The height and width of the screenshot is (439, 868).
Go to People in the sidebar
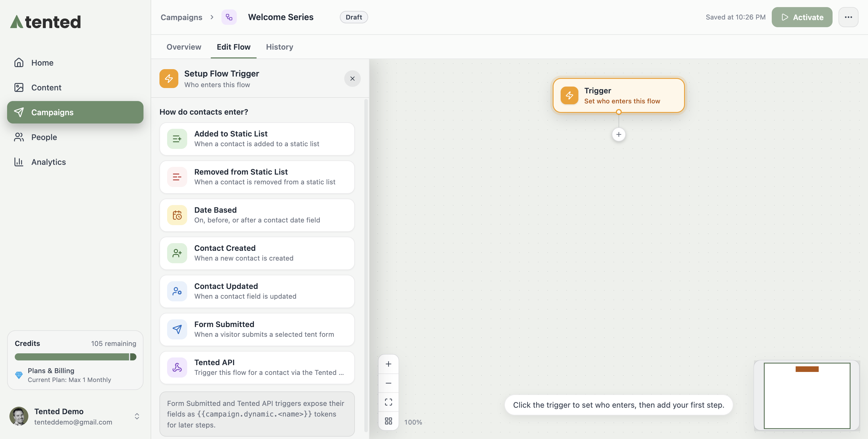(75, 137)
